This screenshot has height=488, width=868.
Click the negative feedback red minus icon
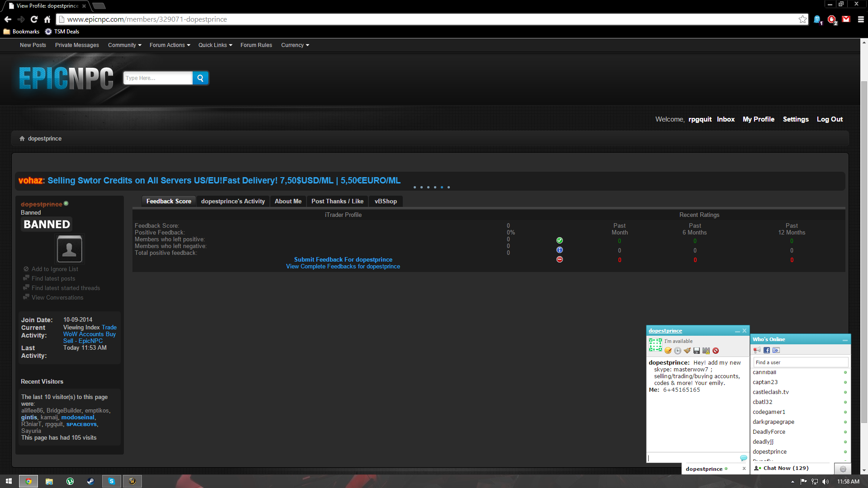coord(560,259)
